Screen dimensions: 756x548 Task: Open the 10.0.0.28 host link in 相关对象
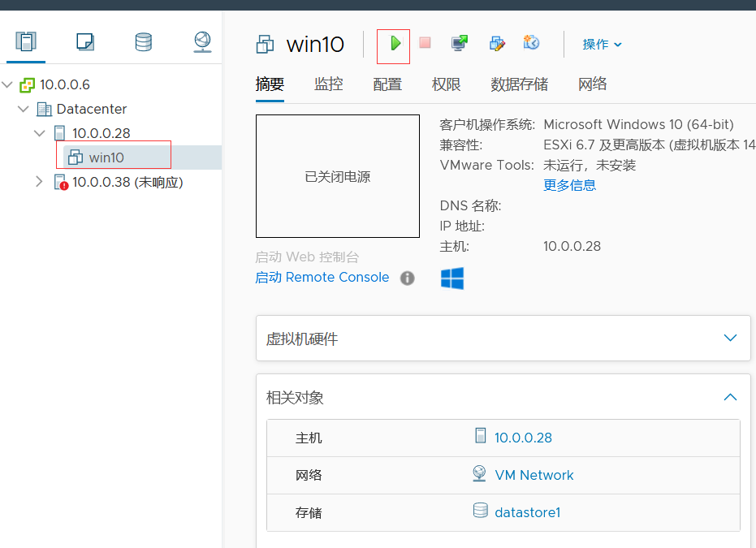tap(523, 438)
